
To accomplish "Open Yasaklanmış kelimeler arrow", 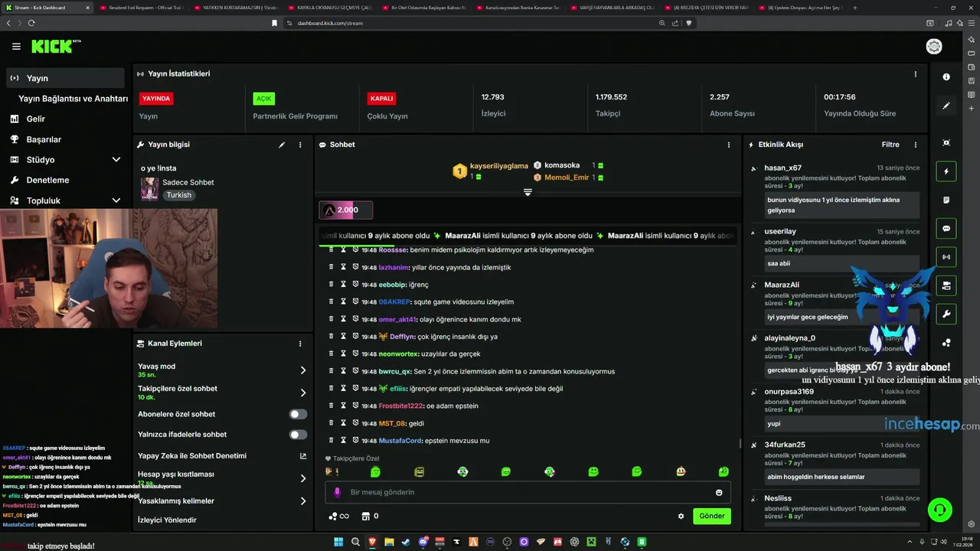I will [x=302, y=501].
